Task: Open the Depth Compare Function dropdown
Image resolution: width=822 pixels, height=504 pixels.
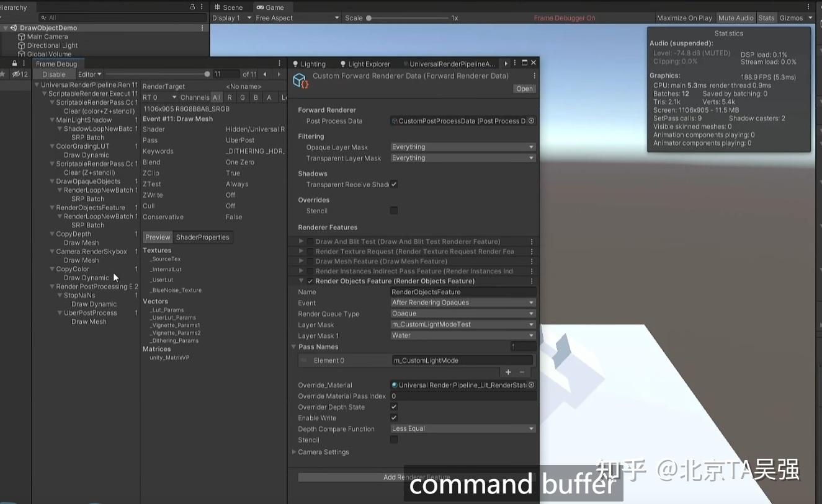Action: coord(462,428)
